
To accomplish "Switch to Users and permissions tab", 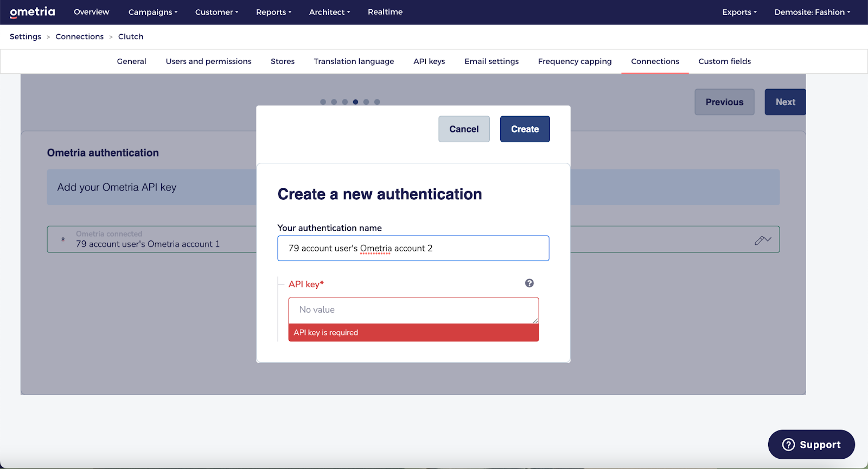I will [209, 61].
